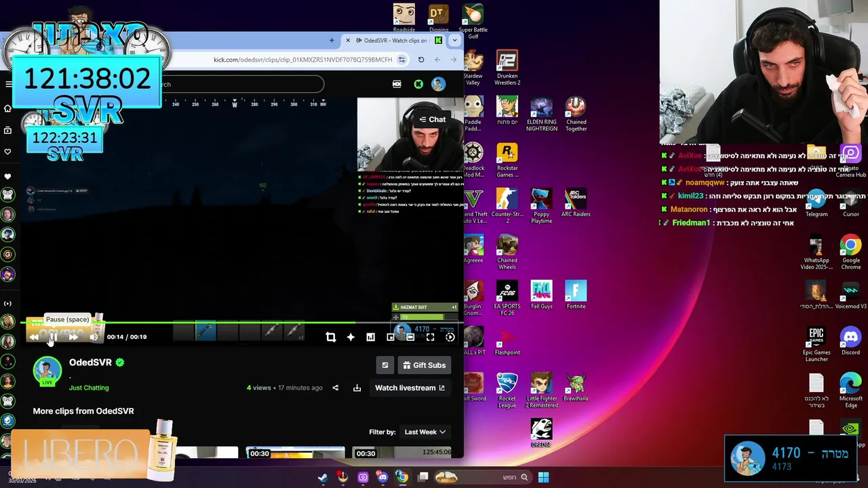Expand the Chrome tab search chevron
The height and width of the screenshot is (488, 868).
click(x=455, y=41)
